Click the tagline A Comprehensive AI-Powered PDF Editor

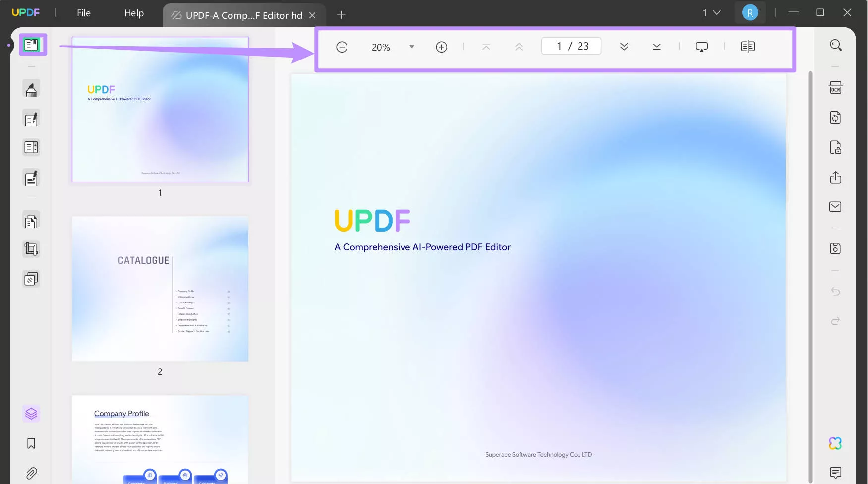click(422, 247)
